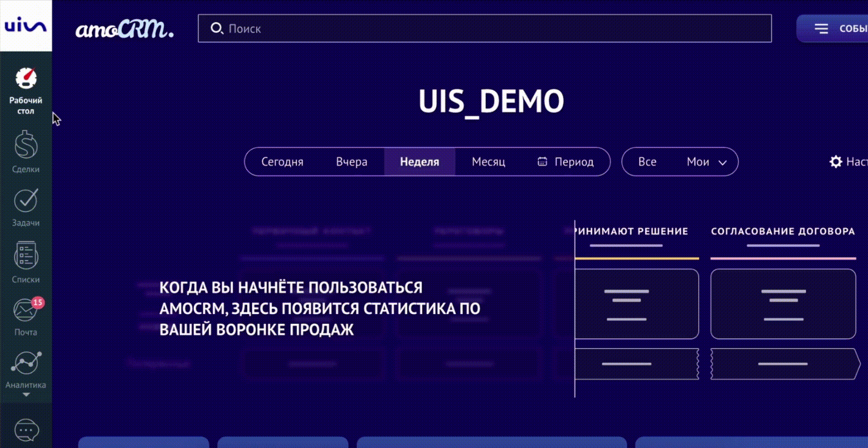Expand the sidebar arrow below Аналитика
The image size is (868, 448).
(26, 395)
